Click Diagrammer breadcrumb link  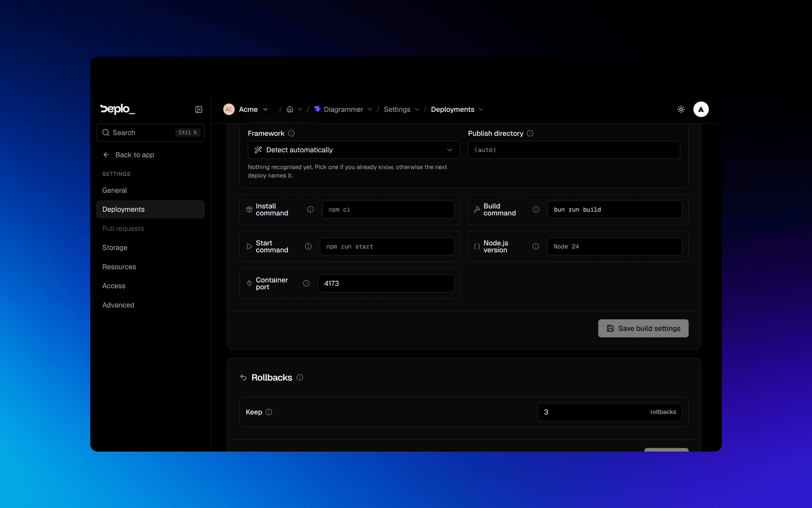[x=344, y=109]
